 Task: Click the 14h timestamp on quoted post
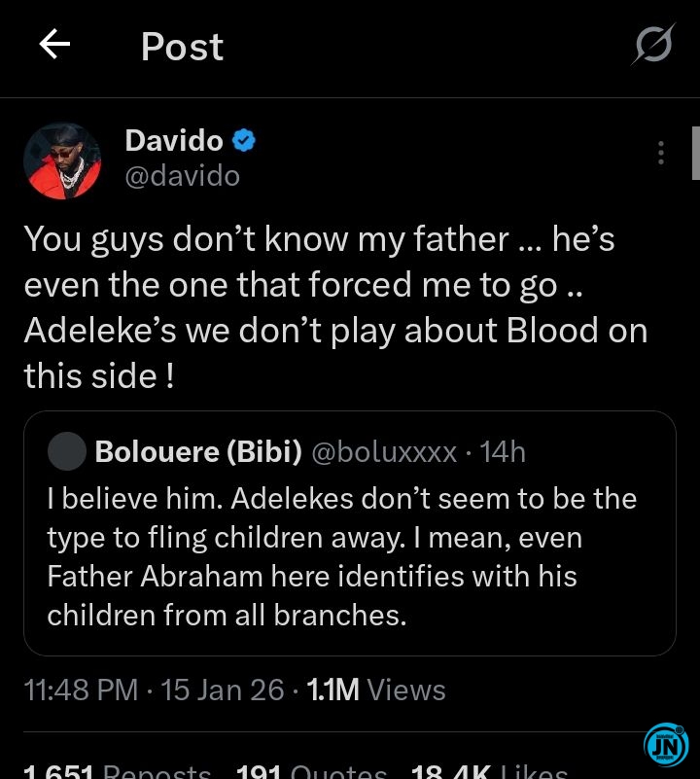pyautogui.click(x=504, y=451)
